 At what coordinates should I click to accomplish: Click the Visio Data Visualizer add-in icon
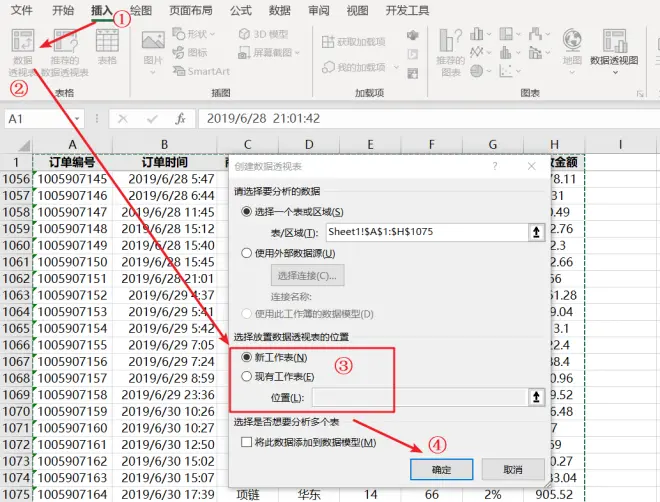[412, 35]
